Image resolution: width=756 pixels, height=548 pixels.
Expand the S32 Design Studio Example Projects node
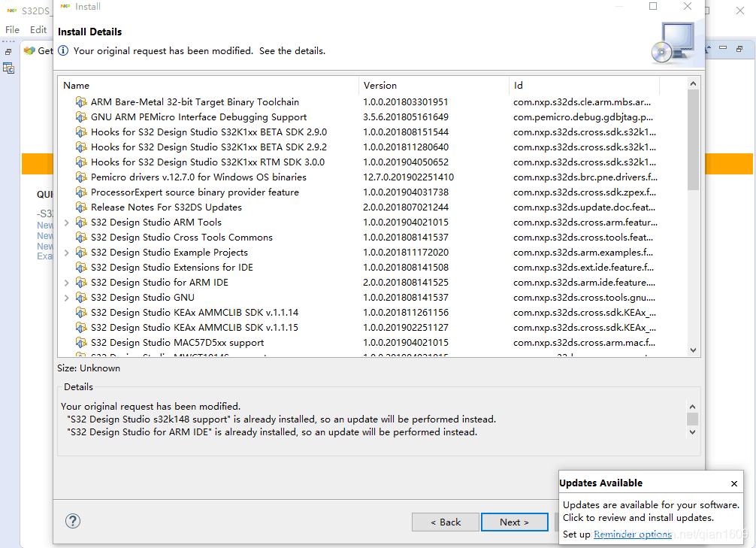[67, 253]
